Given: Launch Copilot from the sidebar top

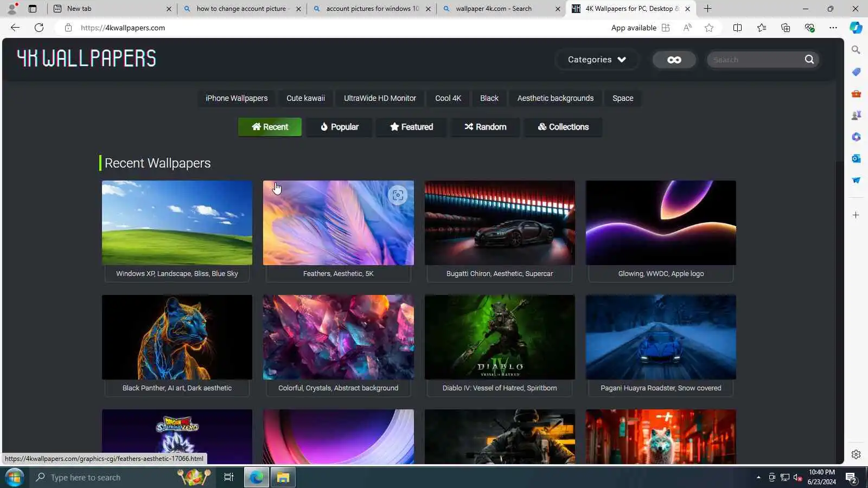Looking at the screenshot, I should pyautogui.click(x=856, y=28).
